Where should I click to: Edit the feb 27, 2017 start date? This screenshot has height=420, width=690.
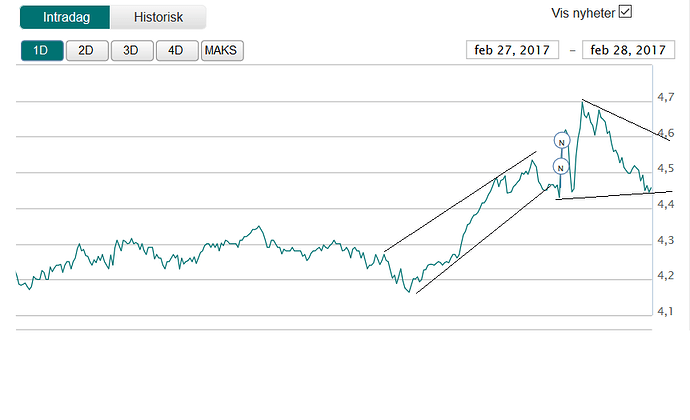[x=511, y=51]
